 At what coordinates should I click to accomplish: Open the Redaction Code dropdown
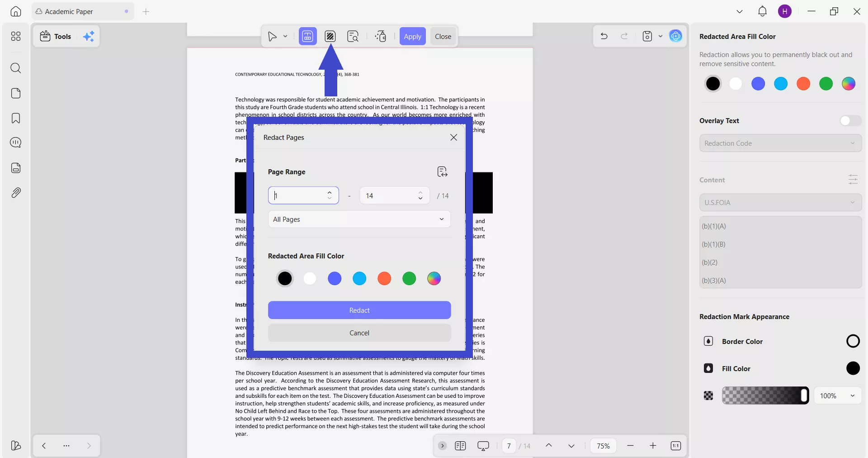tap(780, 143)
